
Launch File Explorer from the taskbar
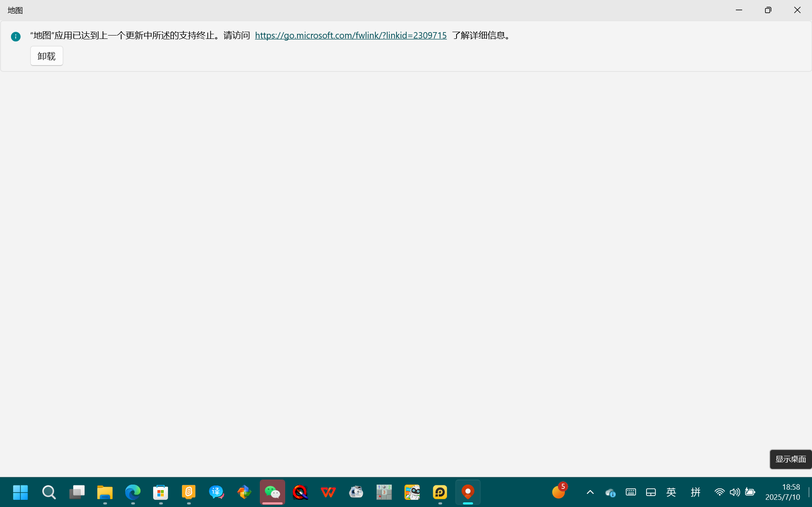(105, 492)
